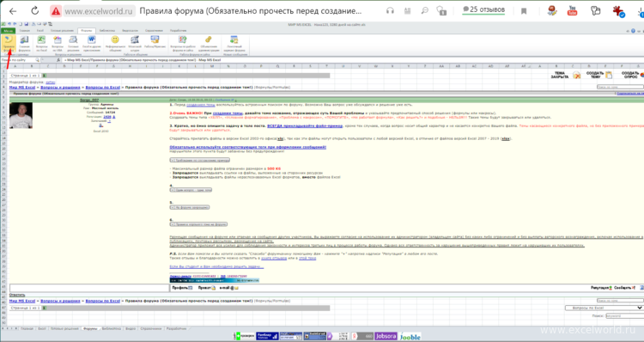This screenshot has height=342, width=644.
Task: Switch to the Excel ribbon tab
Action: (x=40, y=30)
